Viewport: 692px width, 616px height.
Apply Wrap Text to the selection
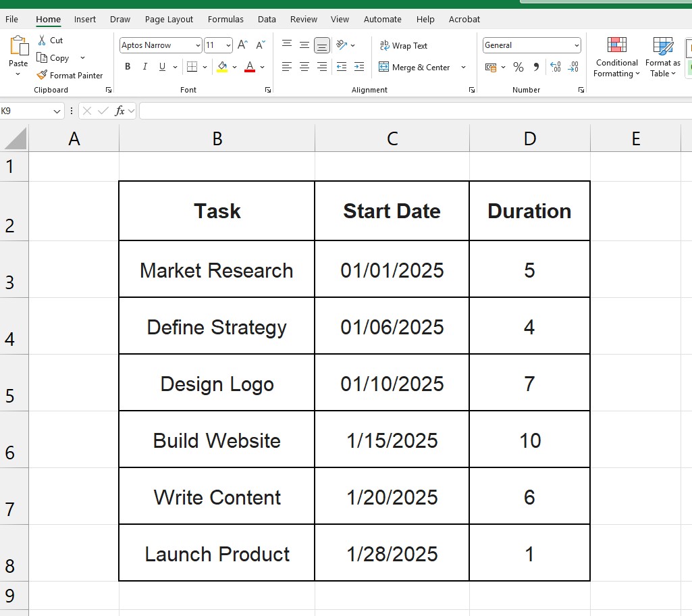click(404, 45)
